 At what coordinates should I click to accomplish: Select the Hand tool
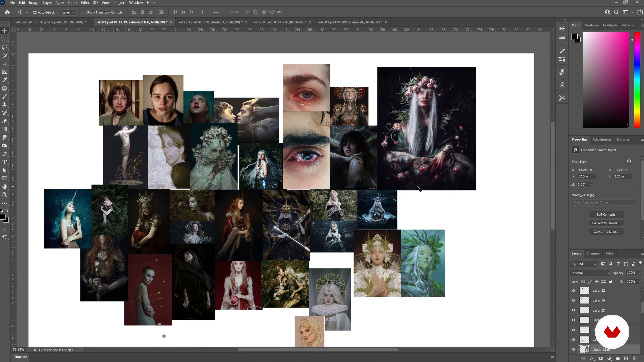pyautogui.click(x=5, y=187)
